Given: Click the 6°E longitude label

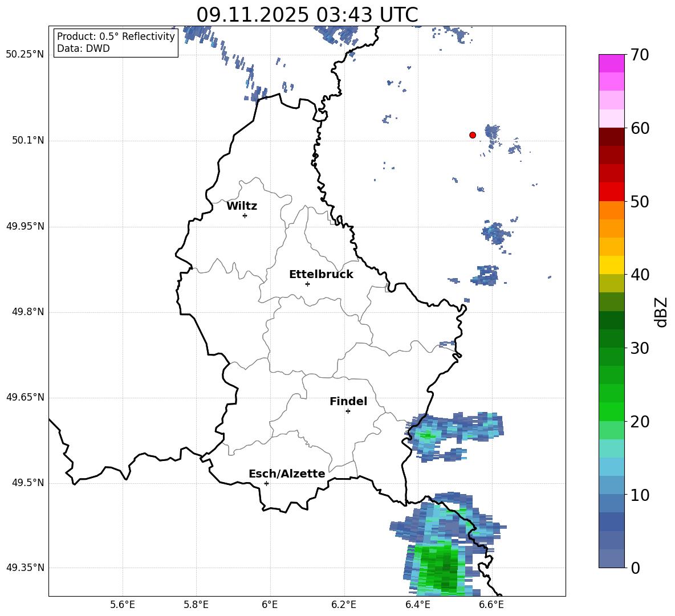Looking at the screenshot, I should pyautogui.click(x=270, y=605).
